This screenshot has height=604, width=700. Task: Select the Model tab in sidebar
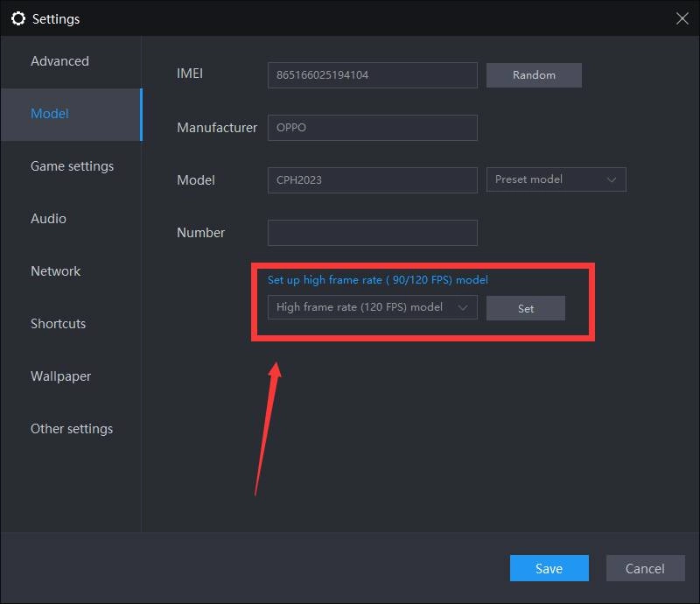tap(50, 114)
